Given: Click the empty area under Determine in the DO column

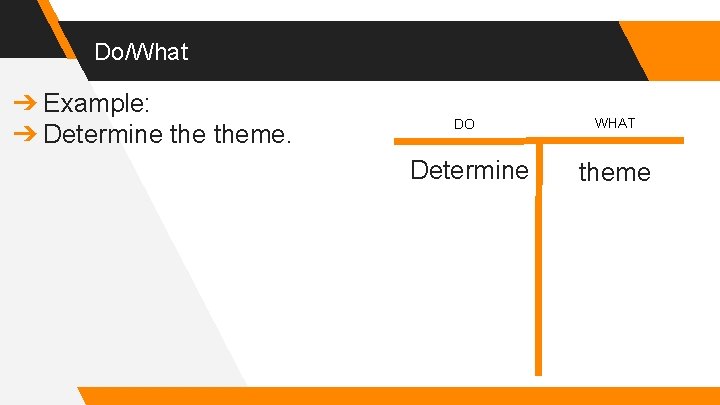Looking at the screenshot, I should pos(469,280).
